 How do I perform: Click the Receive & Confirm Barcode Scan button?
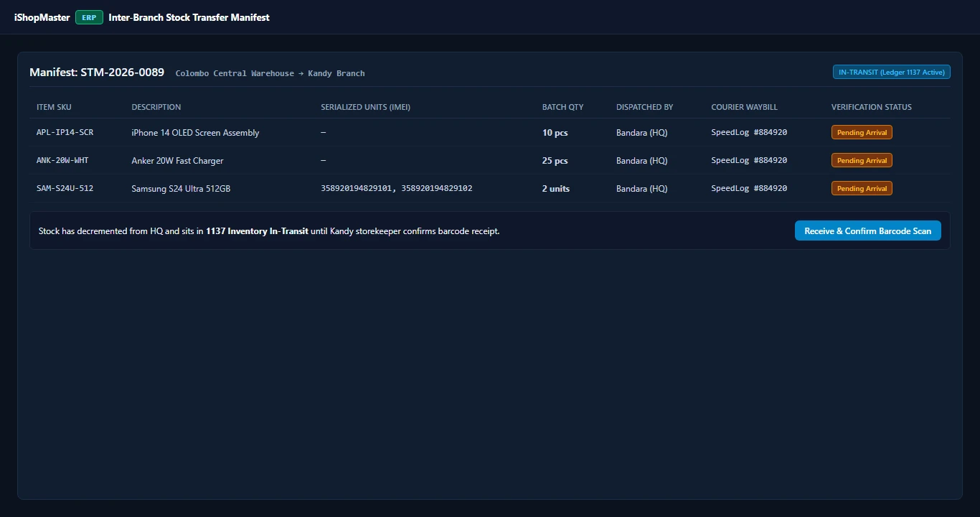click(867, 230)
